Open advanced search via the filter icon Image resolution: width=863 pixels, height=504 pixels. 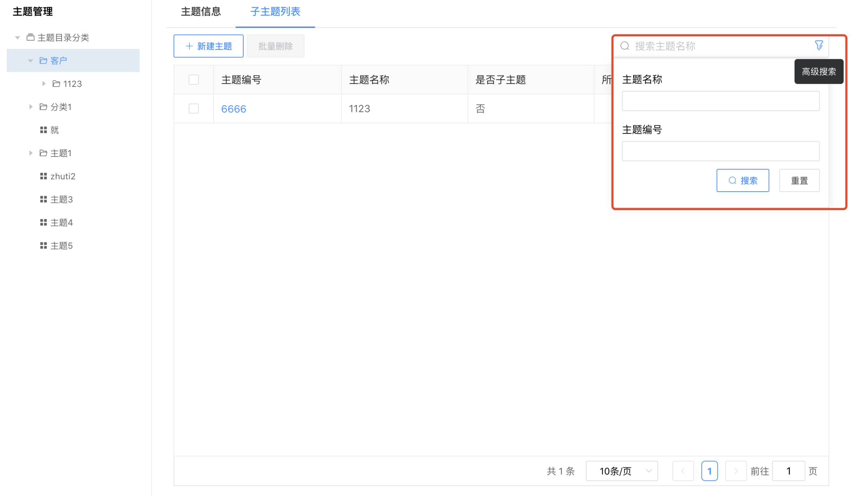coord(820,46)
